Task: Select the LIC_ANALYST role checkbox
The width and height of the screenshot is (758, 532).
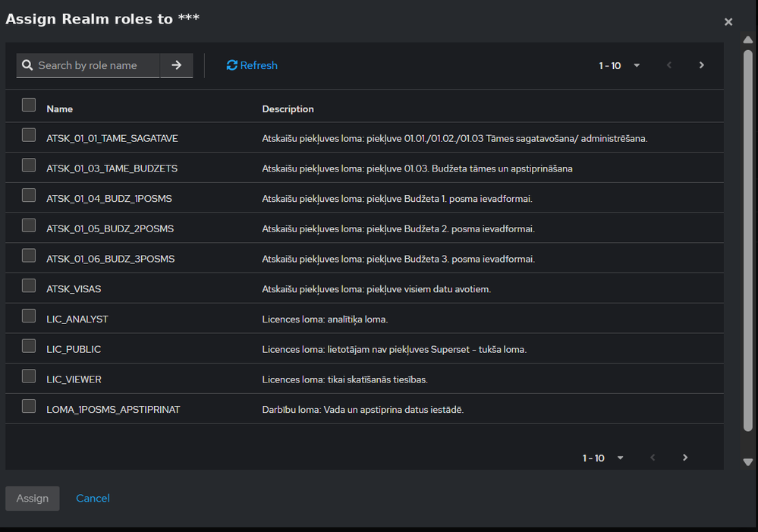Action: pyautogui.click(x=29, y=316)
